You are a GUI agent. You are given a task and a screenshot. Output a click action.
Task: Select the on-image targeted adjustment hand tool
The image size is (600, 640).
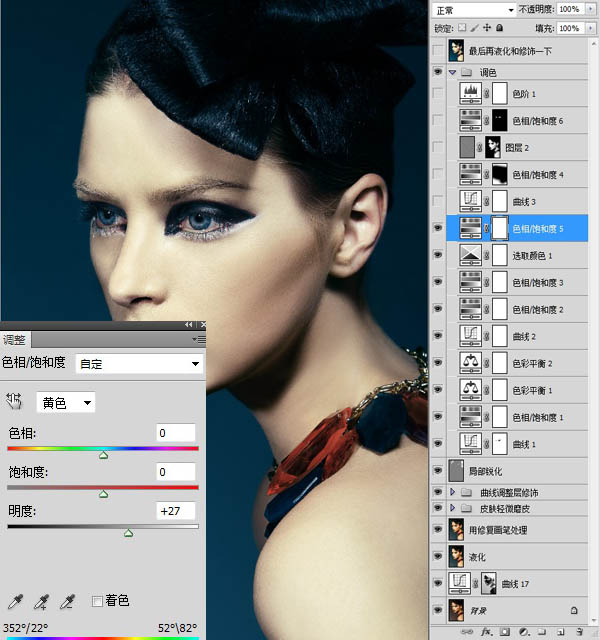14,402
